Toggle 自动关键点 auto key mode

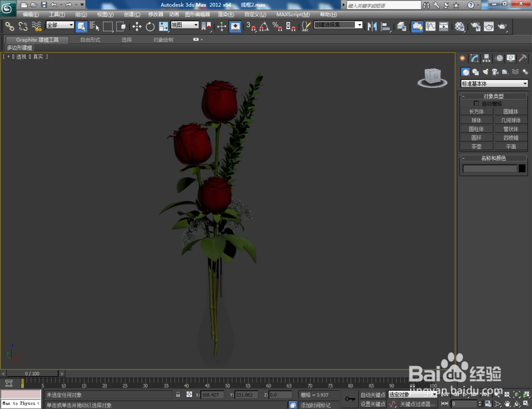(372, 395)
